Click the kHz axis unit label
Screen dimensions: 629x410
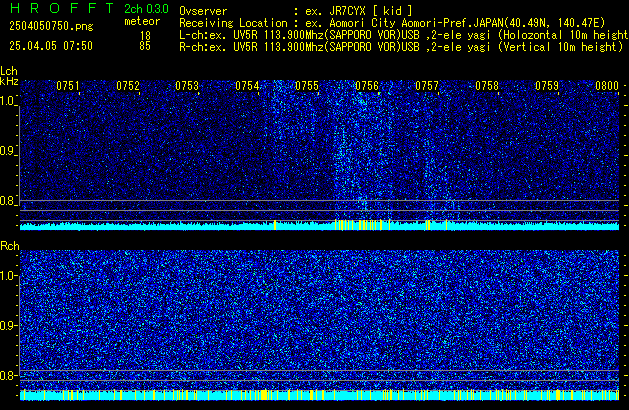tap(9, 81)
